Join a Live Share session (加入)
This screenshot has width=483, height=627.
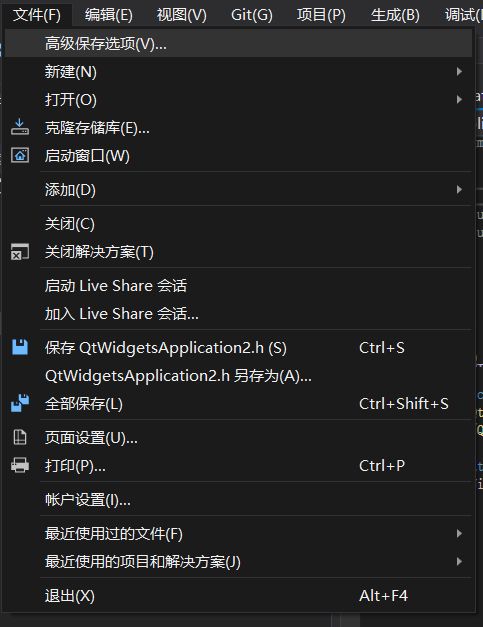pos(238,314)
